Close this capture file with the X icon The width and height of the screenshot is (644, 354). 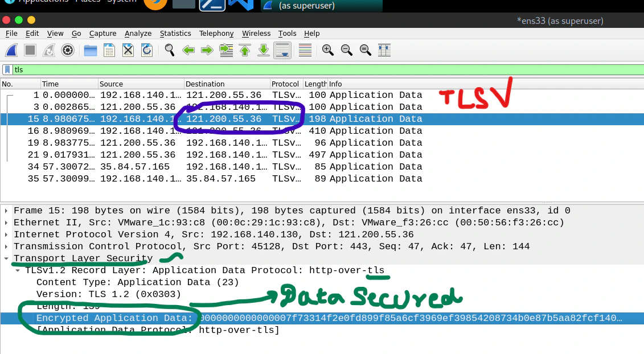pyautogui.click(x=128, y=50)
